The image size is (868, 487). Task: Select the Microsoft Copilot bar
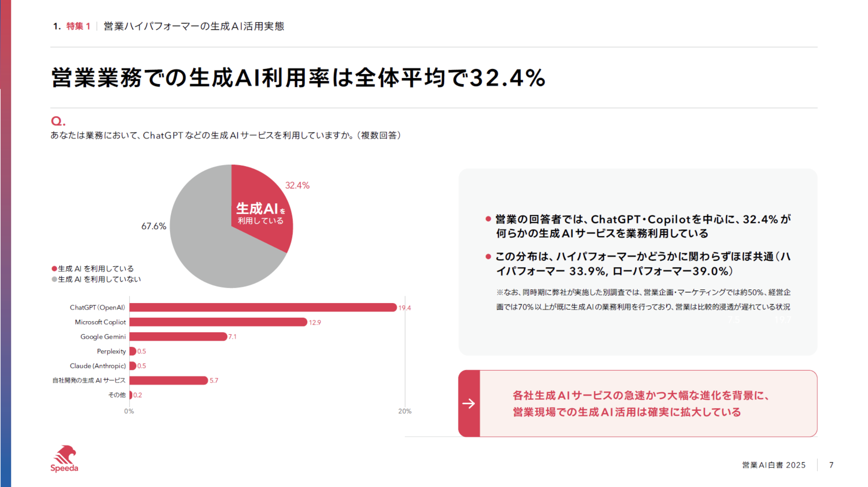click(x=218, y=322)
